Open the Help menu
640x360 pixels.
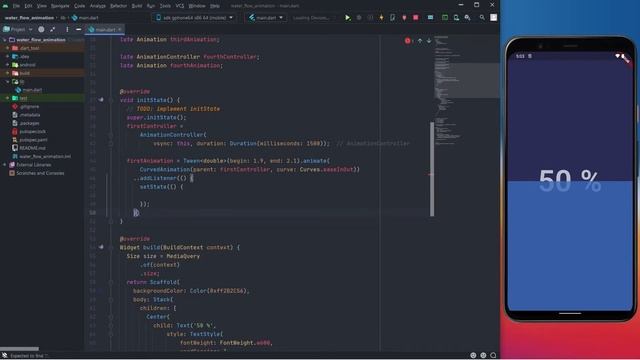(215, 6)
